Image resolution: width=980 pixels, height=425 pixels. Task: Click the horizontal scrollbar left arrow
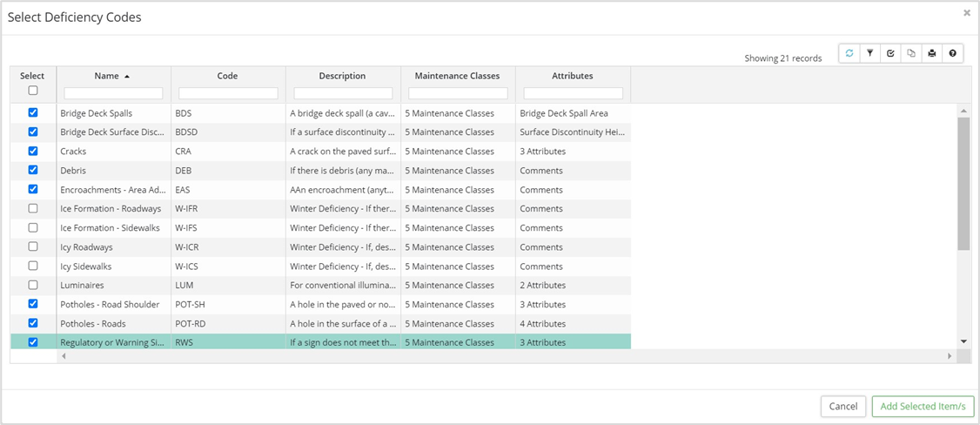[x=64, y=355]
